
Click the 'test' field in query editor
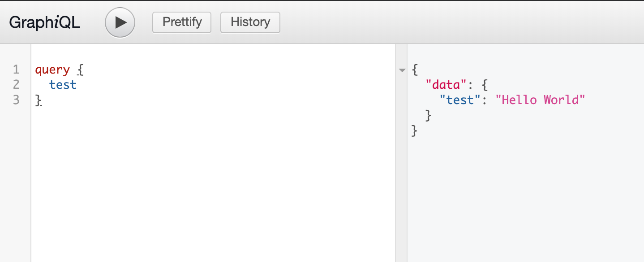pos(63,85)
